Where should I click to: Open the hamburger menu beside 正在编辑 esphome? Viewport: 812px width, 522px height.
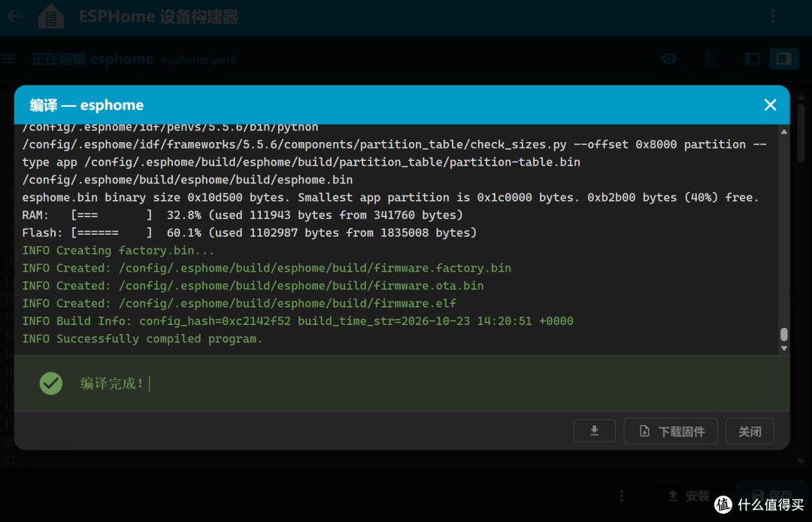(x=9, y=59)
